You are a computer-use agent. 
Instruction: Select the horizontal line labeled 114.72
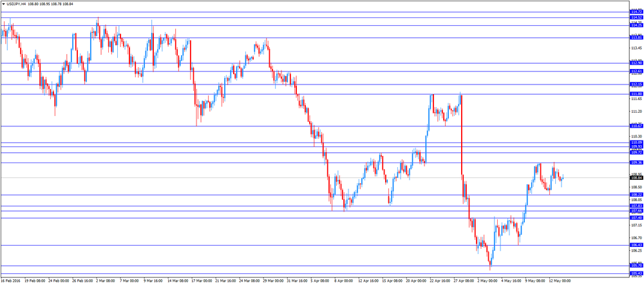(x=315, y=12)
